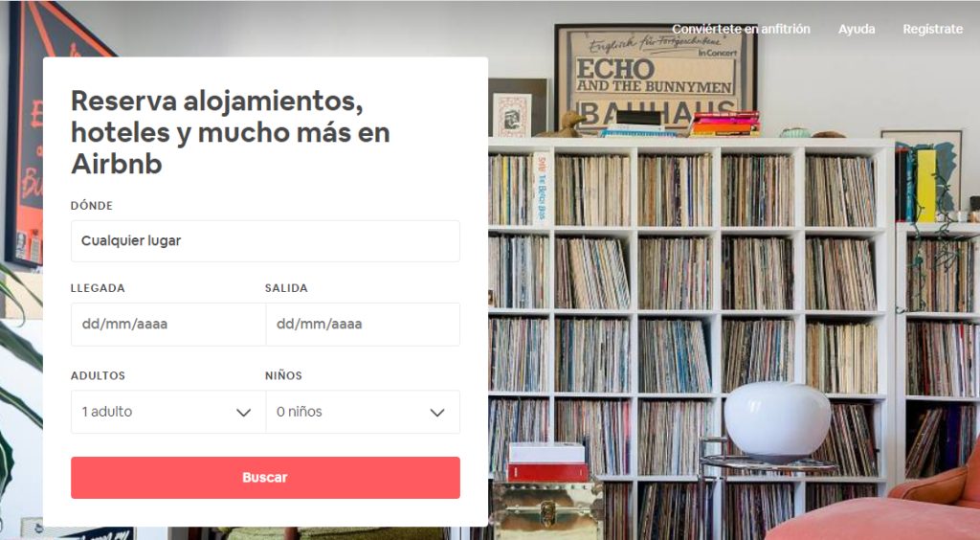
Task: Open the Ayuda menu item
Action: [x=857, y=29]
